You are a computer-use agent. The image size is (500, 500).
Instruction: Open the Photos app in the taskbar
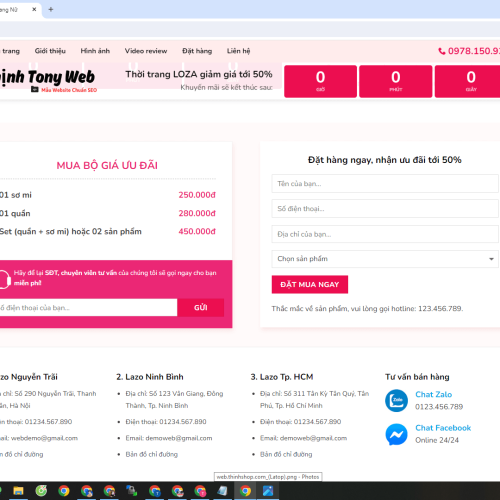(268, 491)
